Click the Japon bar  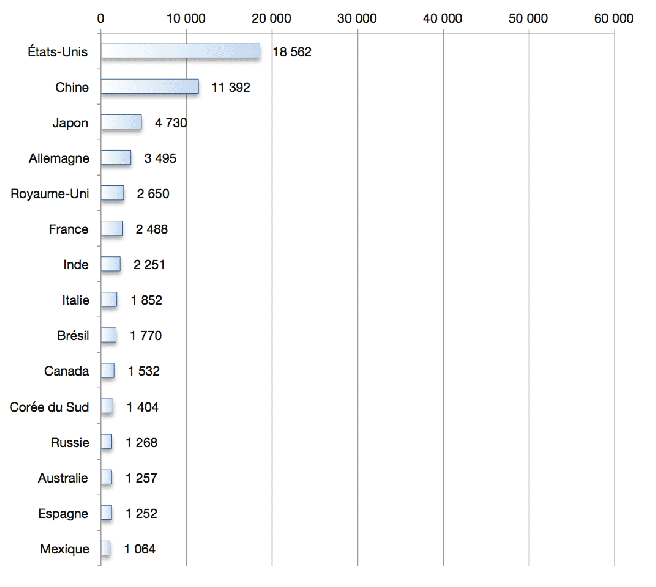coord(121,123)
